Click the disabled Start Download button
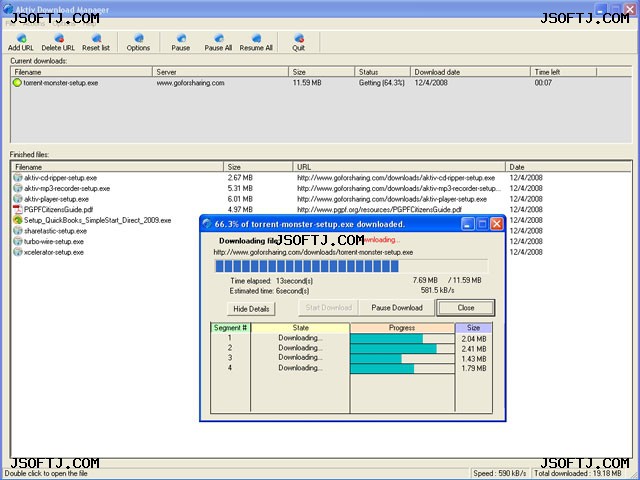This screenshot has width=640, height=480. click(x=329, y=308)
